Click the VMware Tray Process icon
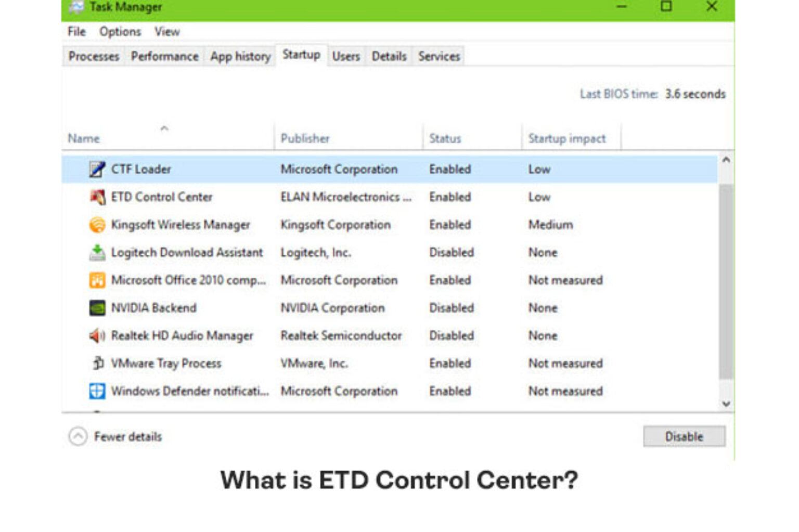Screen dimensions: 799x532 pos(97,363)
